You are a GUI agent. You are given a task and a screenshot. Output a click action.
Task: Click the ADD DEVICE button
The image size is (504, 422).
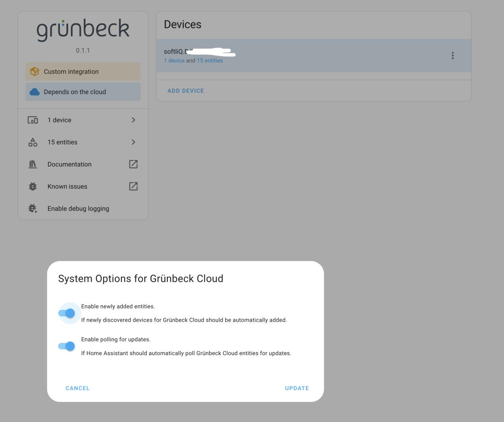[x=186, y=91]
